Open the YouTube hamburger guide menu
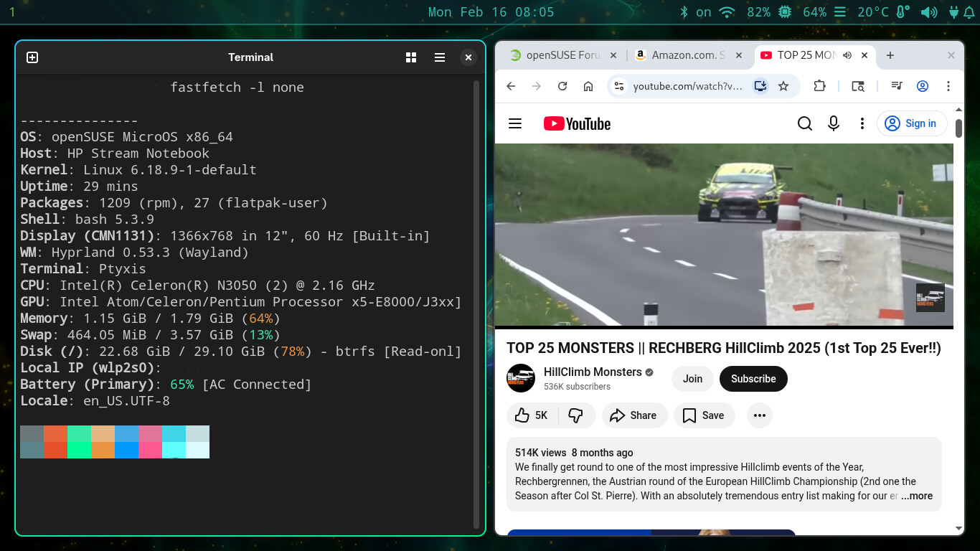The width and height of the screenshot is (980, 551). pos(514,123)
